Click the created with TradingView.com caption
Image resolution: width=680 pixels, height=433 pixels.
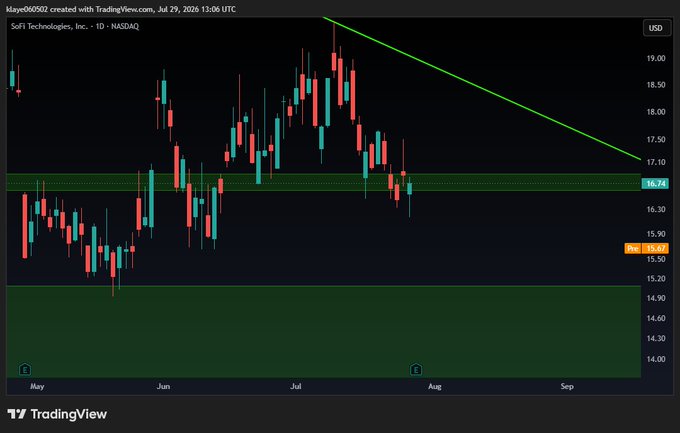point(121,9)
